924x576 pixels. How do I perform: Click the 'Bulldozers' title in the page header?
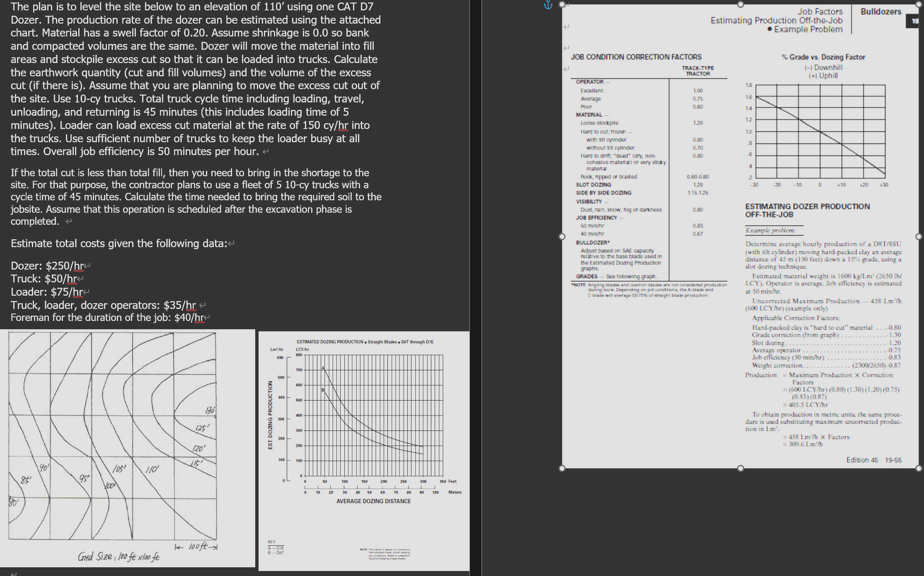click(x=880, y=12)
